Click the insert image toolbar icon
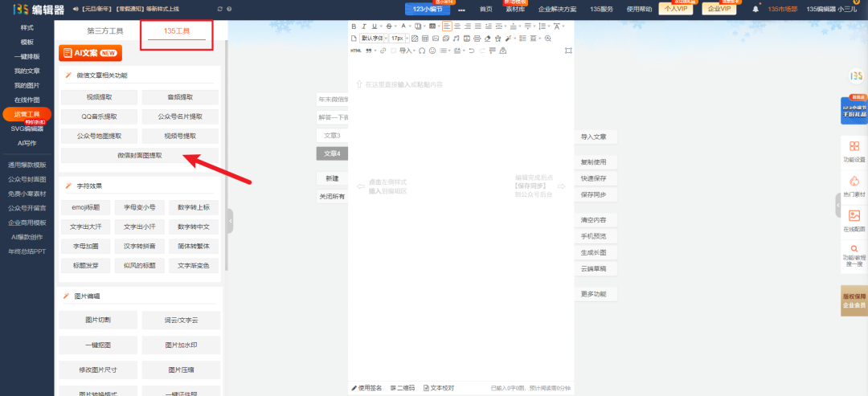 (x=436, y=39)
